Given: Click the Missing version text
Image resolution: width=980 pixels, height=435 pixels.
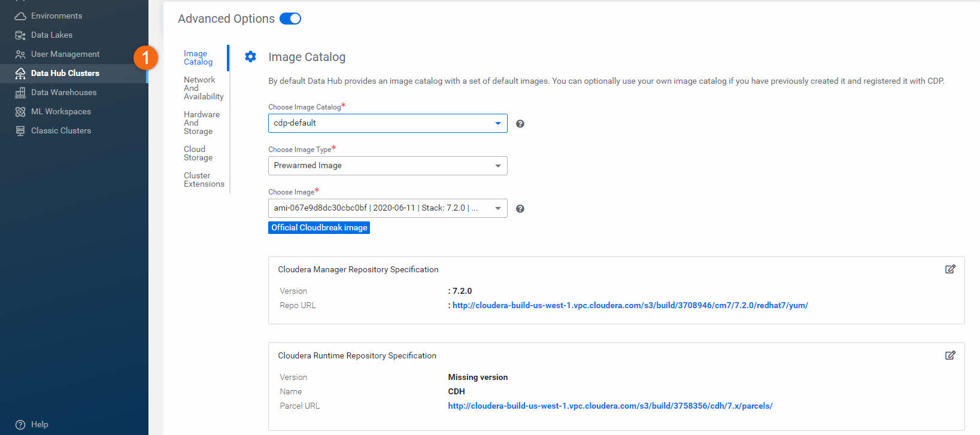Looking at the screenshot, I should pos(478,378).
